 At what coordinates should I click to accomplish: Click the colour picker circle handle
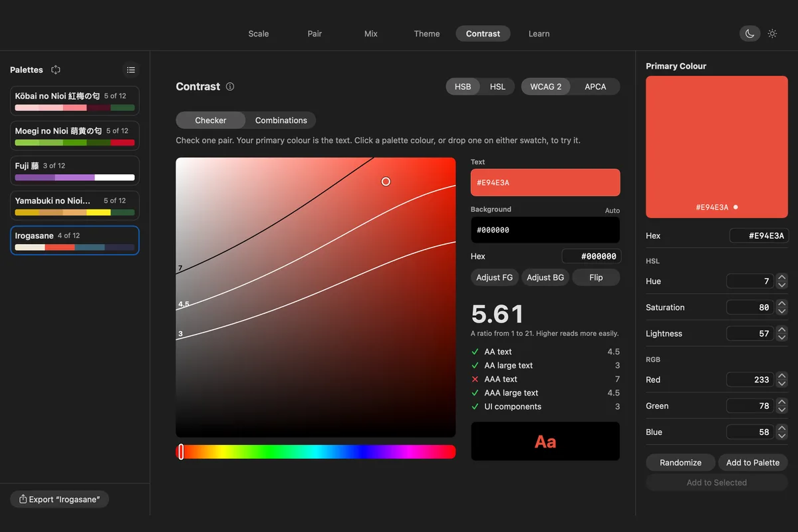[386, 182]
